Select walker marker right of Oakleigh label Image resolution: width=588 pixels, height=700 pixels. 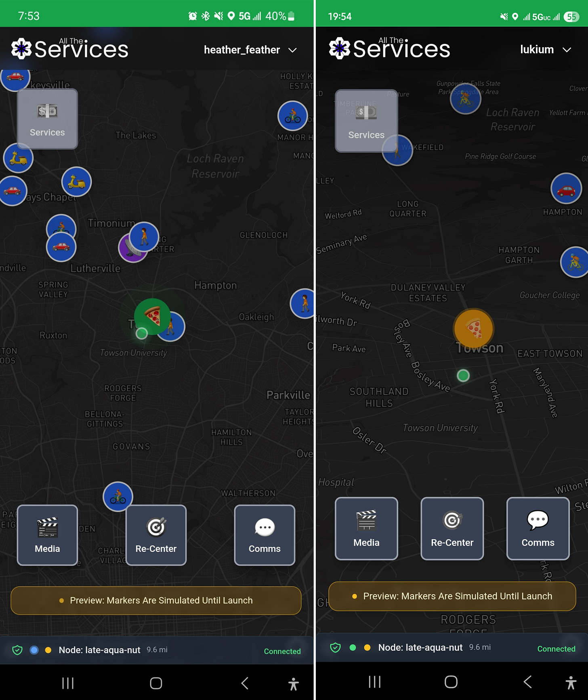pos(303,303)
